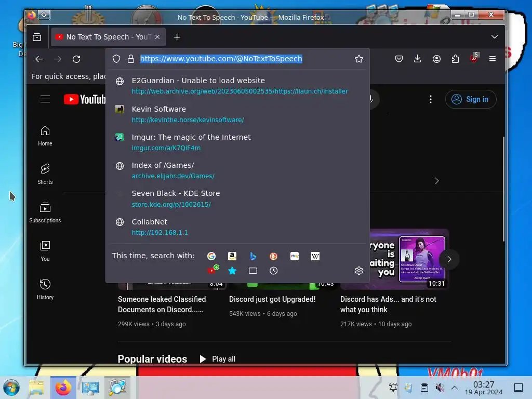Image resolution: width=532 pixels, height=399 pixels.
Task: Bookmark this page with star icon
Action: 359,59
